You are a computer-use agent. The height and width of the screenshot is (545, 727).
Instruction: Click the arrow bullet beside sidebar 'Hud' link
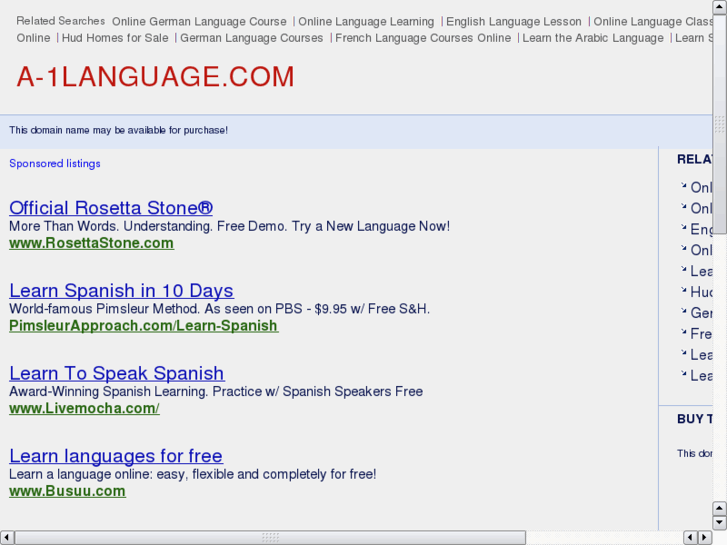(683, 290)
